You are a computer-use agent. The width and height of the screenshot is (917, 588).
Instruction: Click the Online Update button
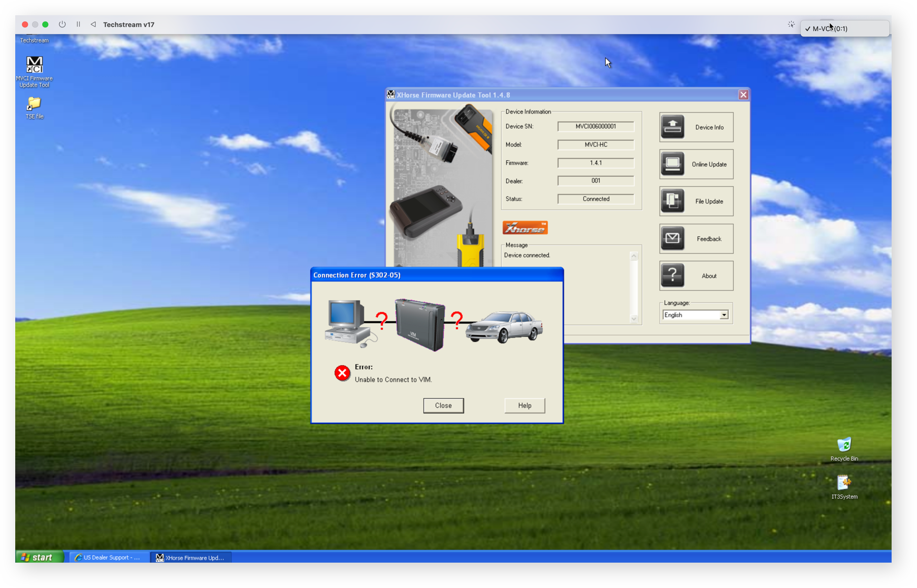696,164
